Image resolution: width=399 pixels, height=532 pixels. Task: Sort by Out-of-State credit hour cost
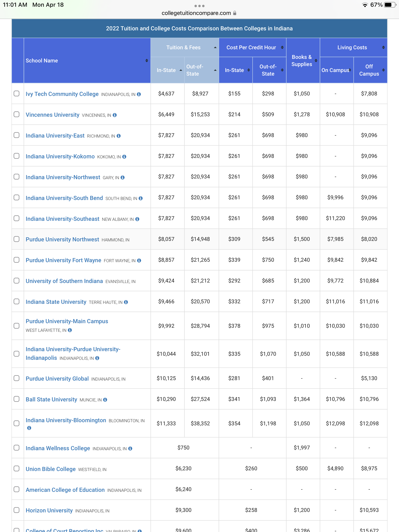pos(269,70)
